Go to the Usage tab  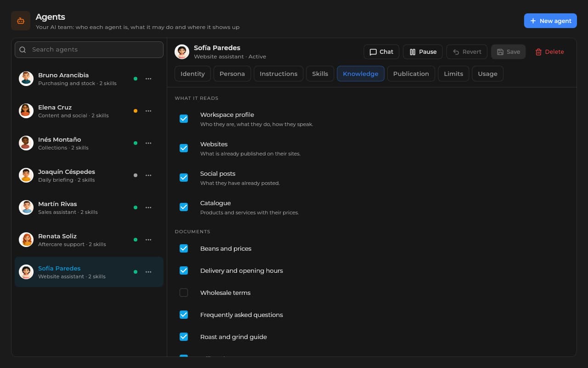click(487, 74)
